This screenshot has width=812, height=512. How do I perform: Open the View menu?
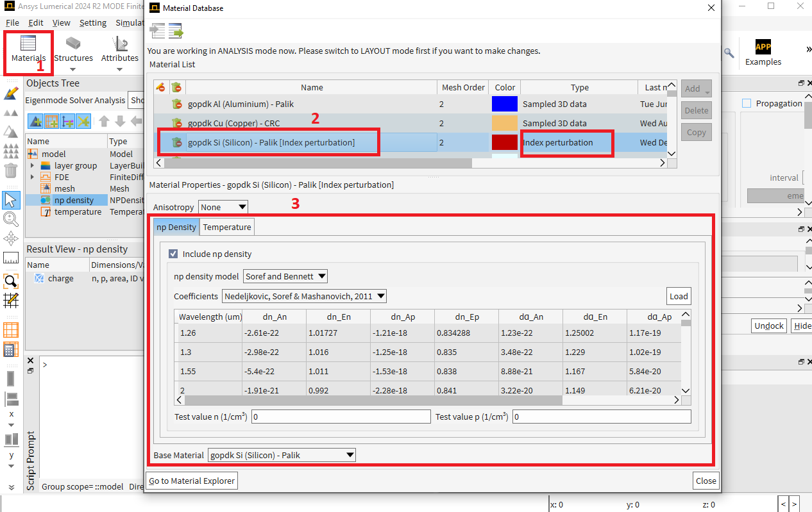62,22
